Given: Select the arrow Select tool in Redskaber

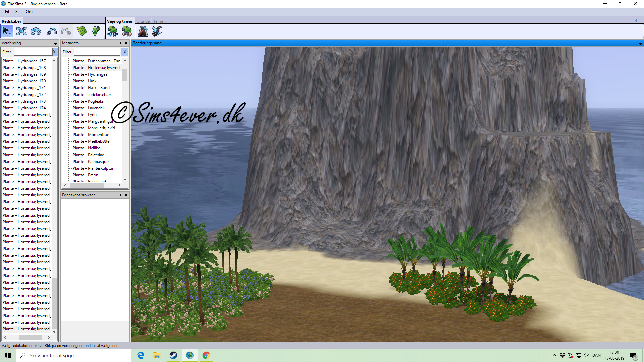Looking at the screenshot, I should pos(7,32).
